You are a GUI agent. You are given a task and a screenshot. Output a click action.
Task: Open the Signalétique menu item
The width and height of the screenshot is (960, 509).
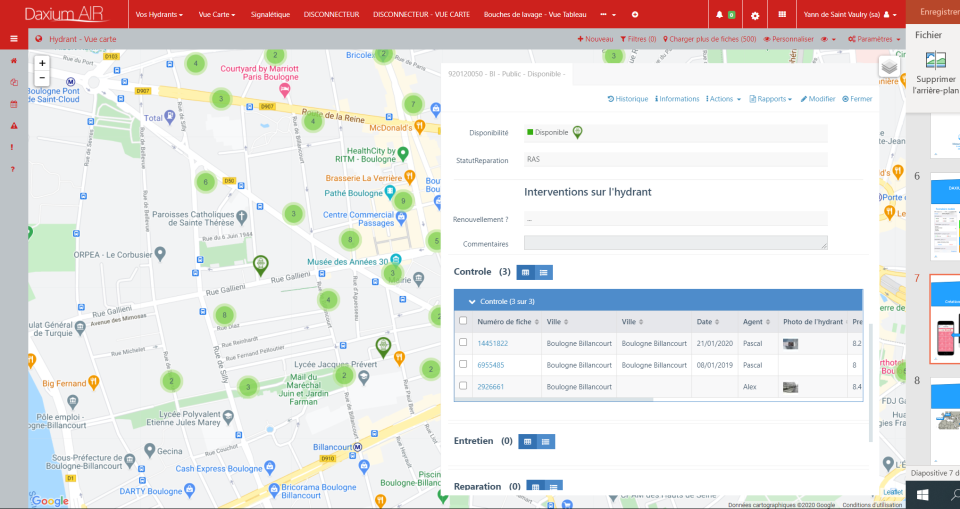point(270,14)
